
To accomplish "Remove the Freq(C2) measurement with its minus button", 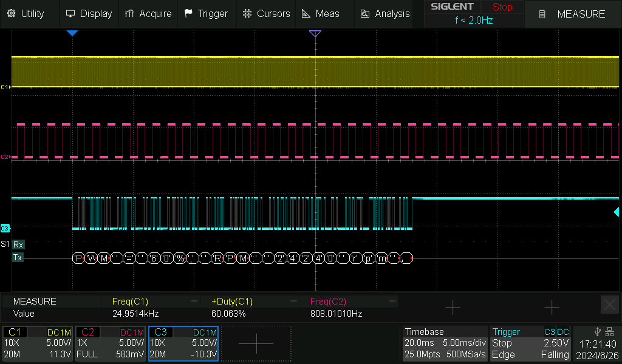I will point(391,302).
